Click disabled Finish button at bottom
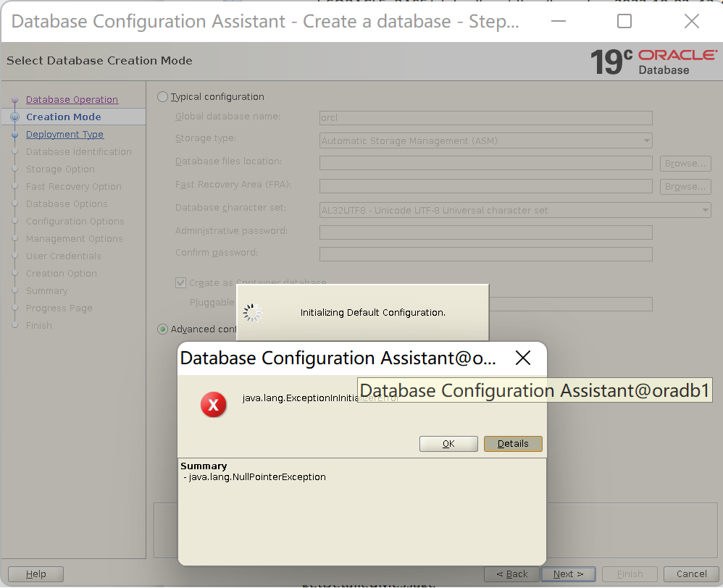The width and height of the screenshot is (723, 588). [x=630, y=574]
